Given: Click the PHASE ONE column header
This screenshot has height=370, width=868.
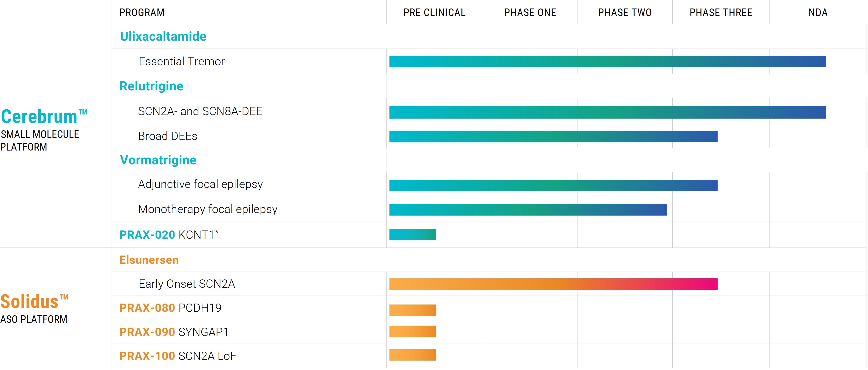Looking at the screenshot, I should tap(530, 12).
